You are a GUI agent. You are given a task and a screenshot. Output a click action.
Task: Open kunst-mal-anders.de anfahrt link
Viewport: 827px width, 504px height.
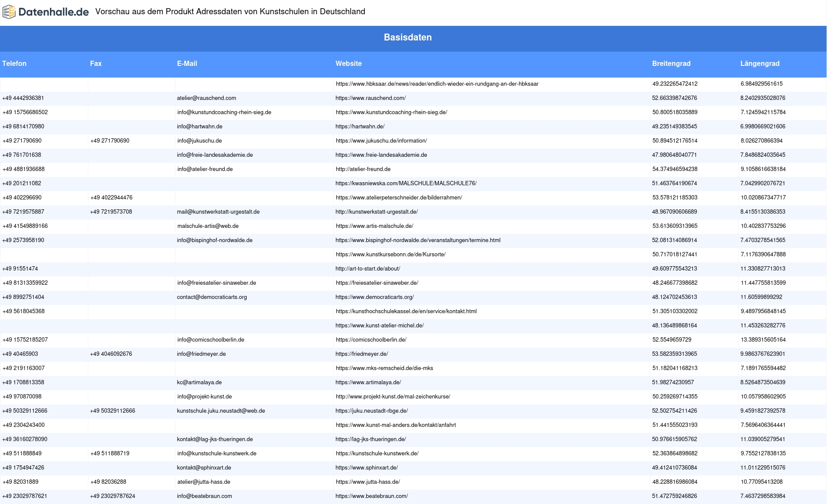pos(396,425)
